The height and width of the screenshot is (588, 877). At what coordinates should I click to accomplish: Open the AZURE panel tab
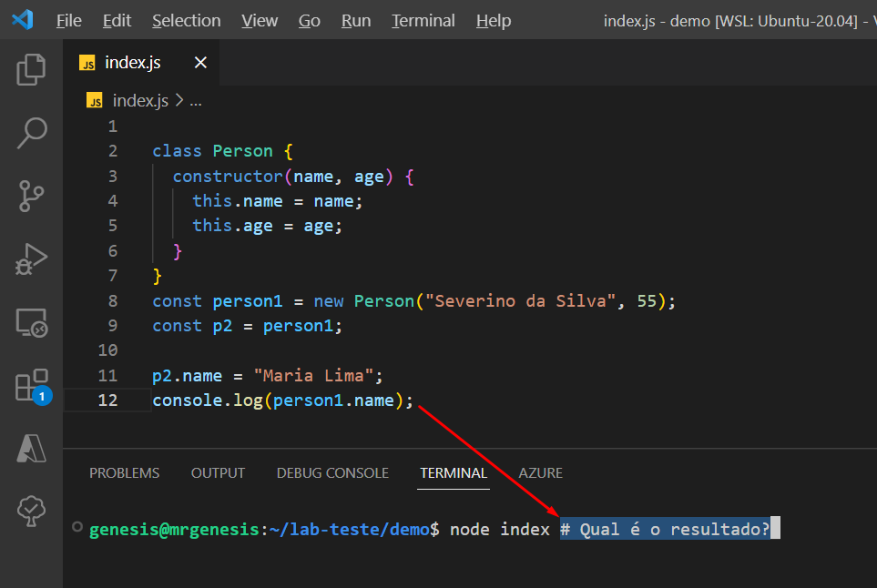coord(540,472)
